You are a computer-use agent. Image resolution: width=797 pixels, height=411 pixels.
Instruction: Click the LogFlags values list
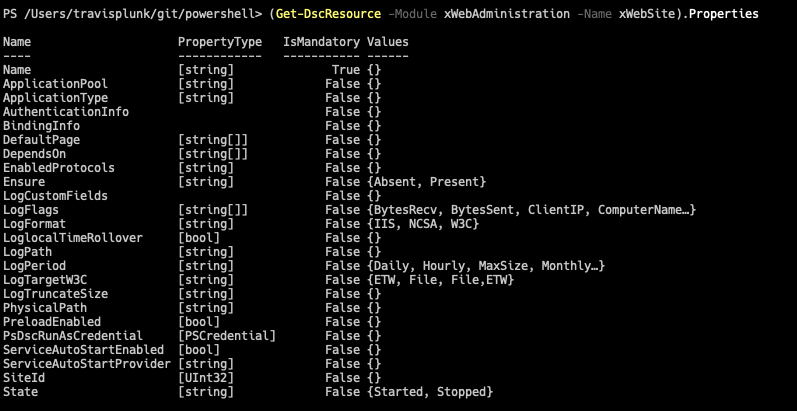point(531,210)
